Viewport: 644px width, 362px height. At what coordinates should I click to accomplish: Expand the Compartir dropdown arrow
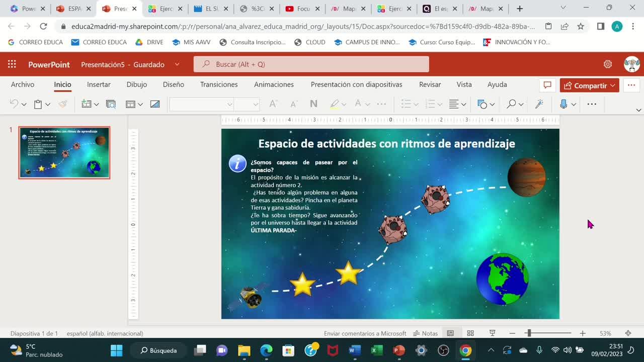pyautogui.click(x=613, y=85)
